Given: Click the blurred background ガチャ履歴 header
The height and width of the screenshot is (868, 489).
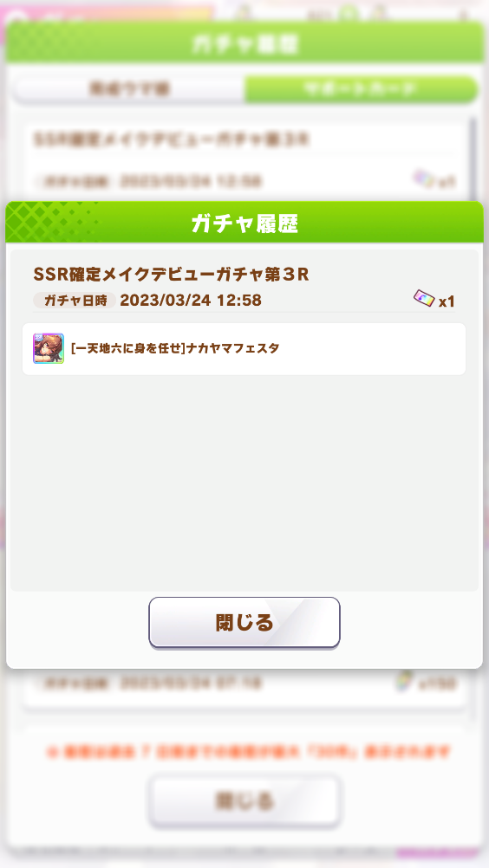Looking at the screenshot, I should (244, 43).
